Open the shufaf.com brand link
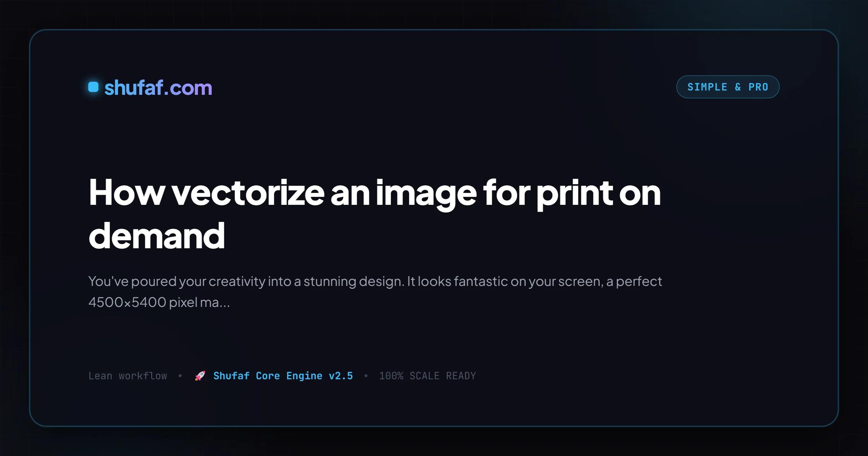 158,88
